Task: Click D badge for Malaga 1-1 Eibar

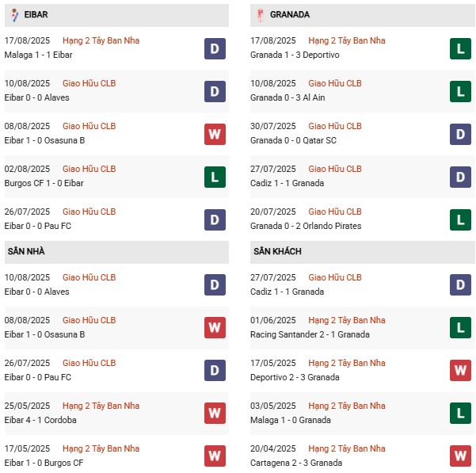Action: point(214,48)
